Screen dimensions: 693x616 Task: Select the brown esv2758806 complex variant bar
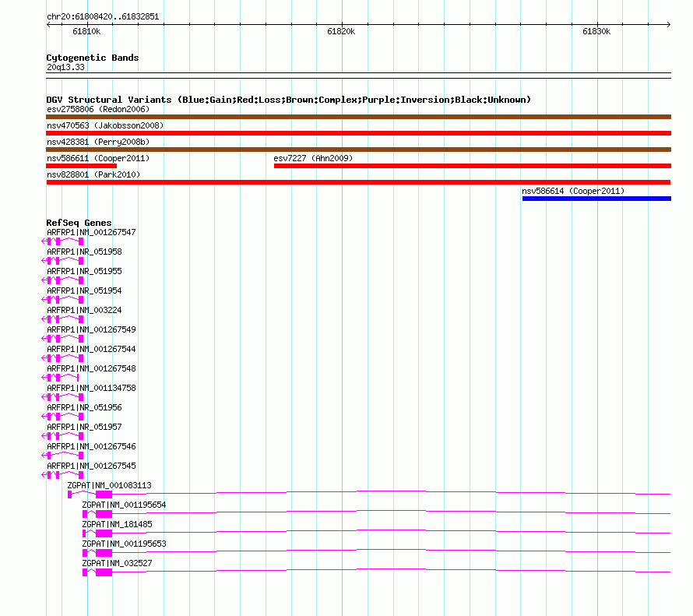(x=358, y=117)
